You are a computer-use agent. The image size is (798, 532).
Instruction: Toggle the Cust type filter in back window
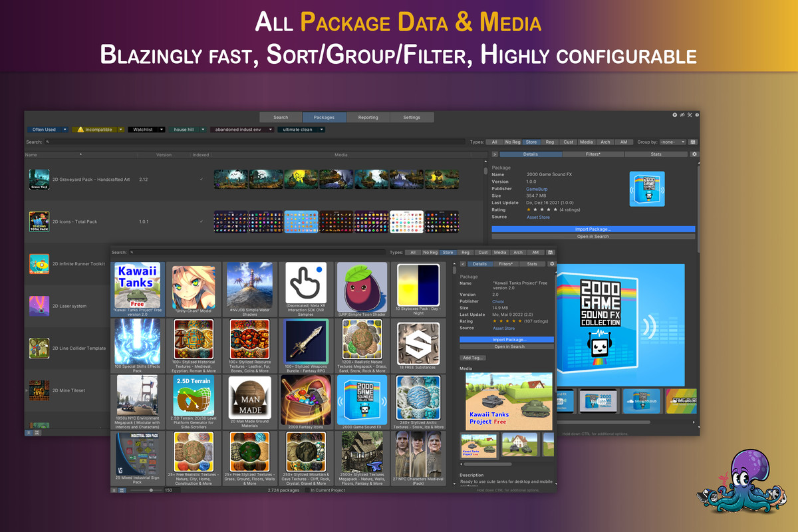568,142
